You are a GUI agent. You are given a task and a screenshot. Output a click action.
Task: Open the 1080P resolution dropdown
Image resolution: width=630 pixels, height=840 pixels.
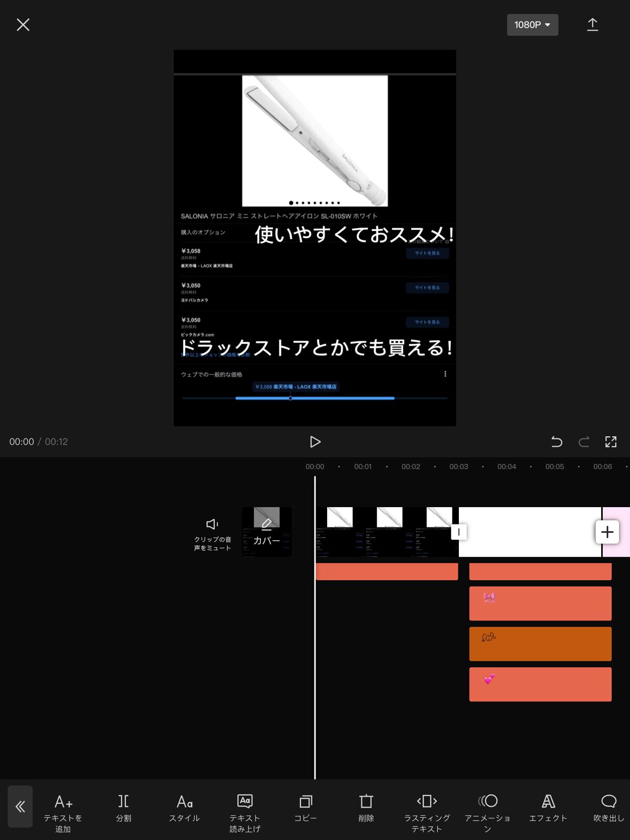pyautogui.click(x=532, y=25)
